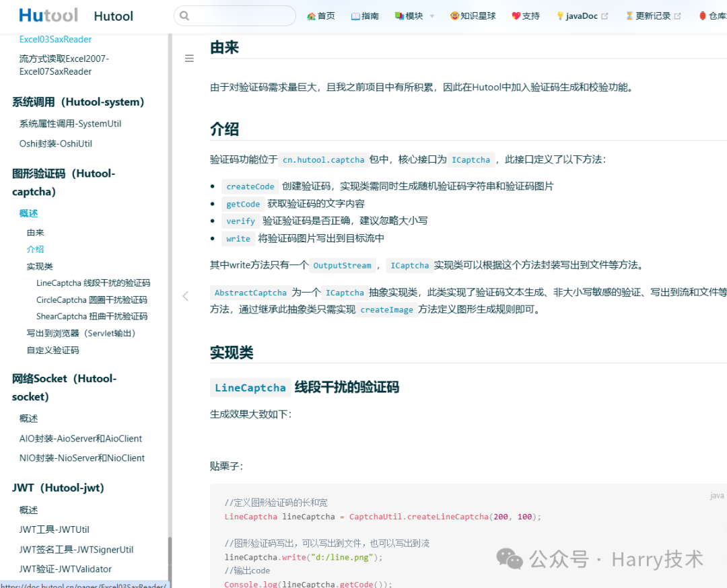Open the 更新记录 changelog link
The height and width of the screenshot is (588, 727).
click(x=653, y=15)
